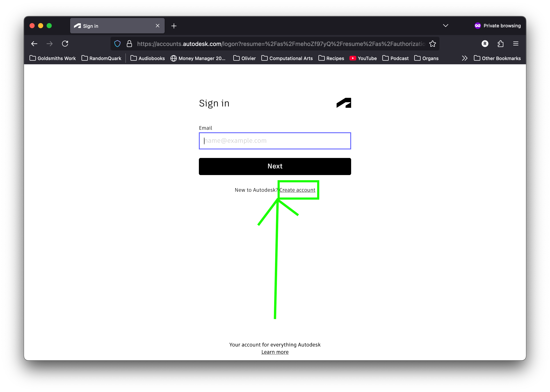550x392 pixels.
Task: Minimize the window with yellow button
Action: click(41, 26)
